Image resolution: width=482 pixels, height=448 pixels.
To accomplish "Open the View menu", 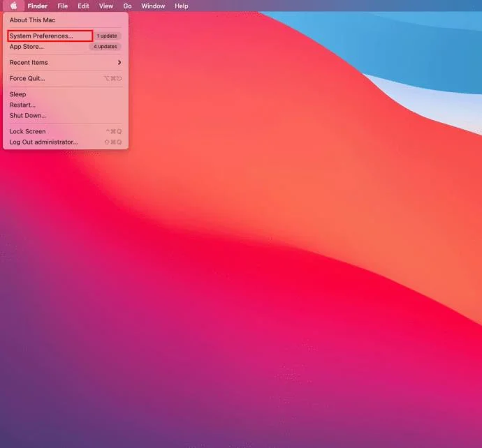I will click(x=106, y=6).
